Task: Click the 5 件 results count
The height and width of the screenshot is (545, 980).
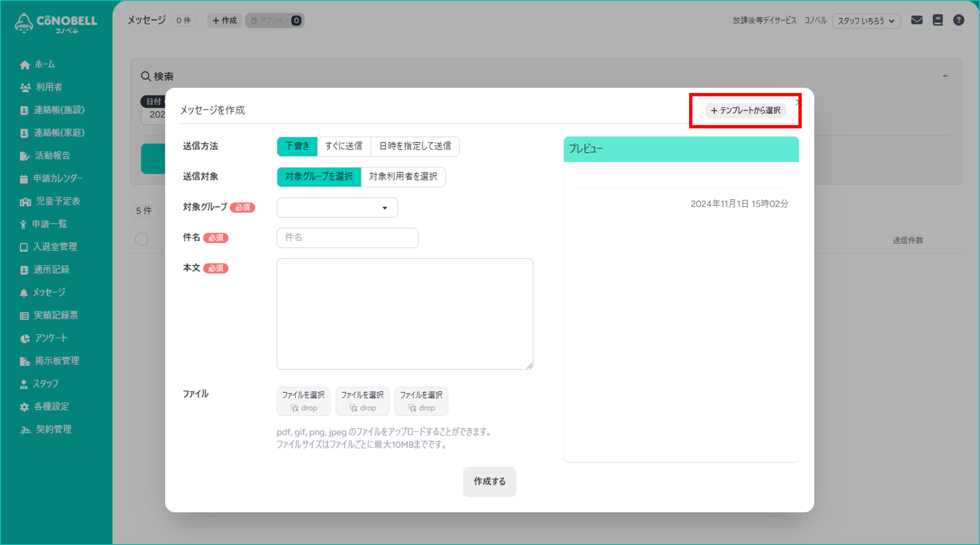Action: pos(144,211)
